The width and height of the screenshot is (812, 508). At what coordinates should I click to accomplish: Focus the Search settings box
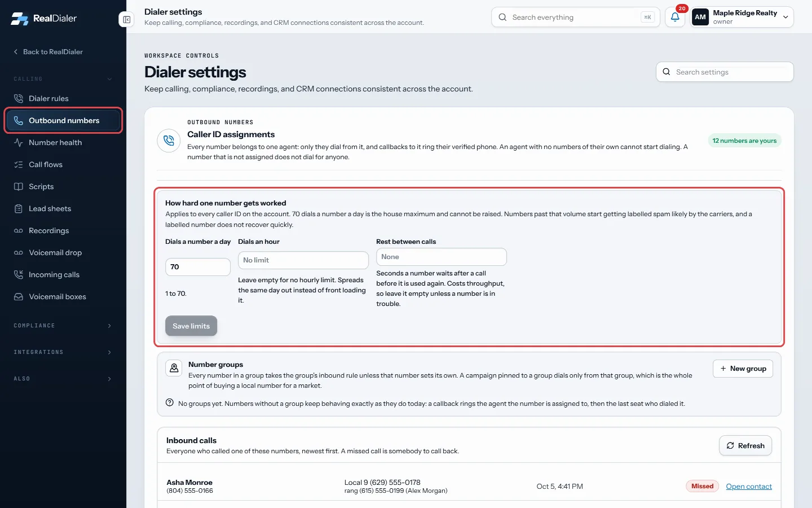(x=725, y=72)
